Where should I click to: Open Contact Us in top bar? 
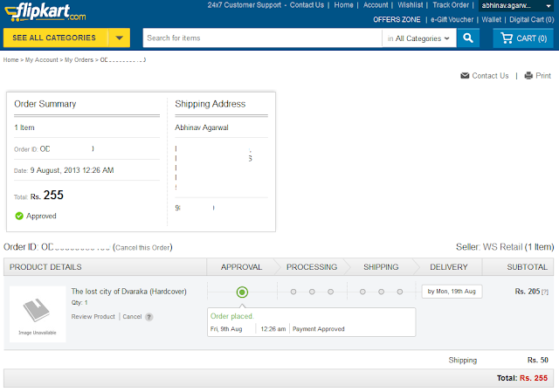(x=307, y=5)
